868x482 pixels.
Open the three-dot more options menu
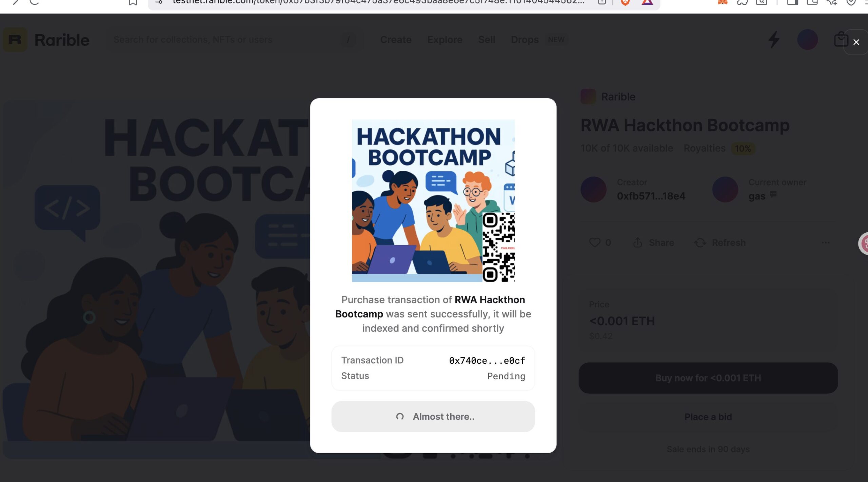pyautogui.click(x=826, y=243)
